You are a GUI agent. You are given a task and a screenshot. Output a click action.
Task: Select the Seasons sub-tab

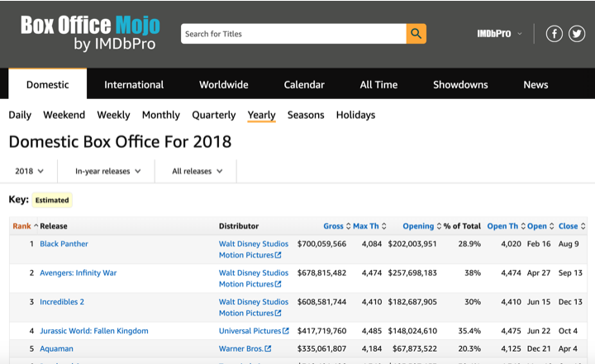(306, 115)
